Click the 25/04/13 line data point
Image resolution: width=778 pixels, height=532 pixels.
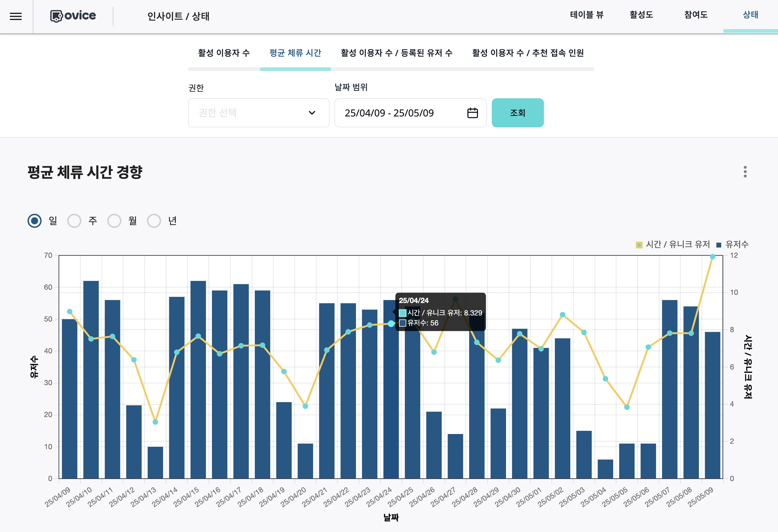(x=155, y=422)
